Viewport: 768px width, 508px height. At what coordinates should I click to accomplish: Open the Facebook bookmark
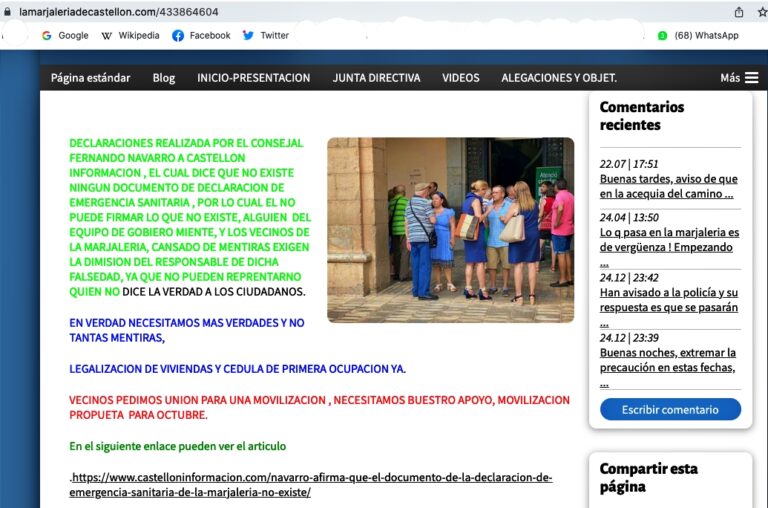point(201,35)
